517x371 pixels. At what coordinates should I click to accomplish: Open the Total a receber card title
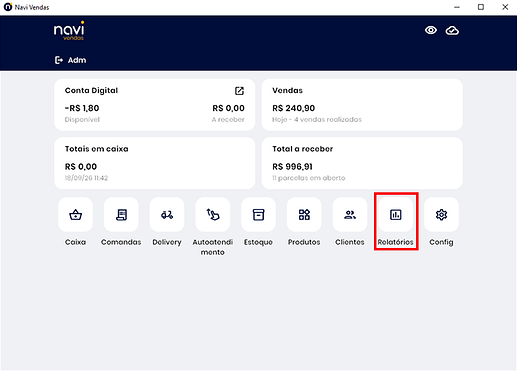pos(303,149)
